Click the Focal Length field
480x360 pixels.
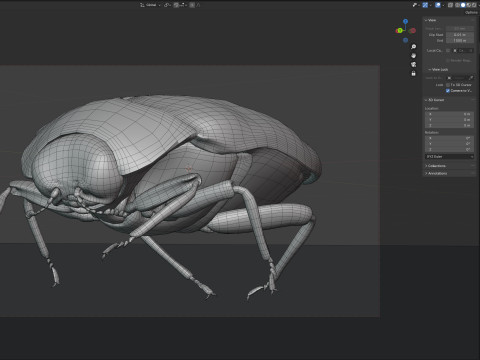[460, 29]
